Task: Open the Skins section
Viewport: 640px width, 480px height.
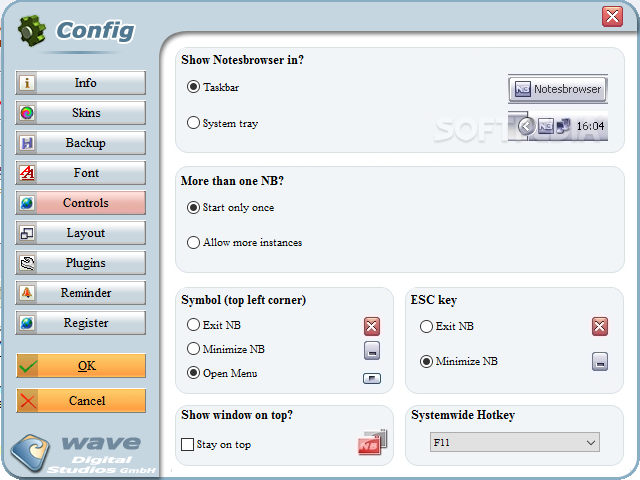Action: [x=80, y=113]
